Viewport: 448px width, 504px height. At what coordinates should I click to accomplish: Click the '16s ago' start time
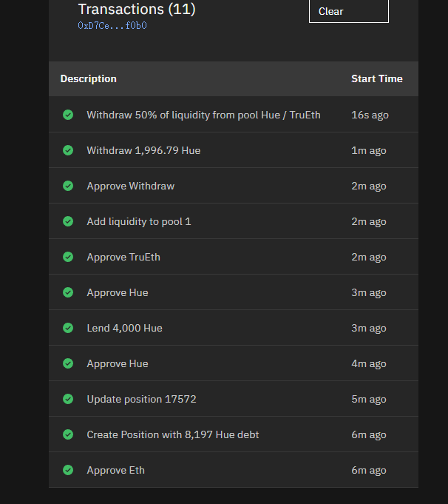[370, 115]
